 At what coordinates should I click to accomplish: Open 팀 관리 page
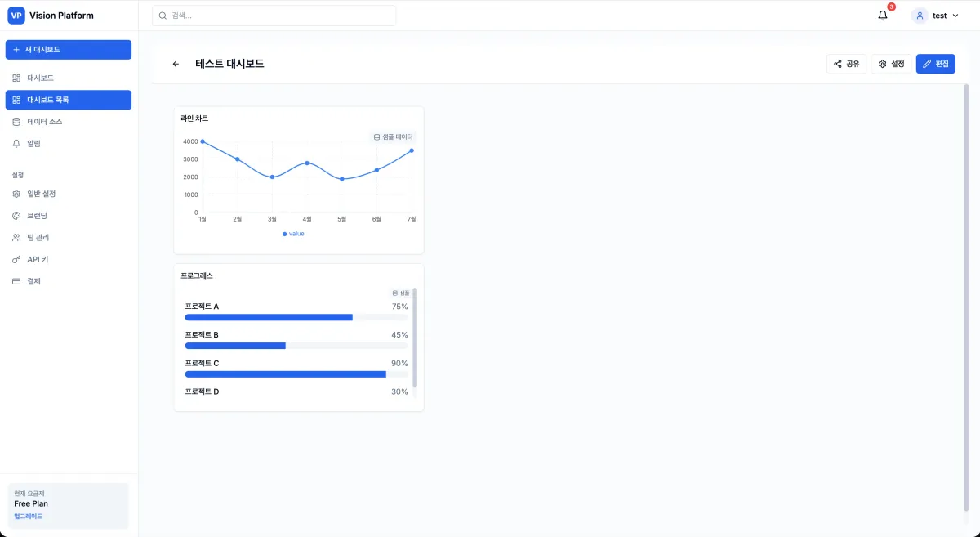click(x=38, y=238)
